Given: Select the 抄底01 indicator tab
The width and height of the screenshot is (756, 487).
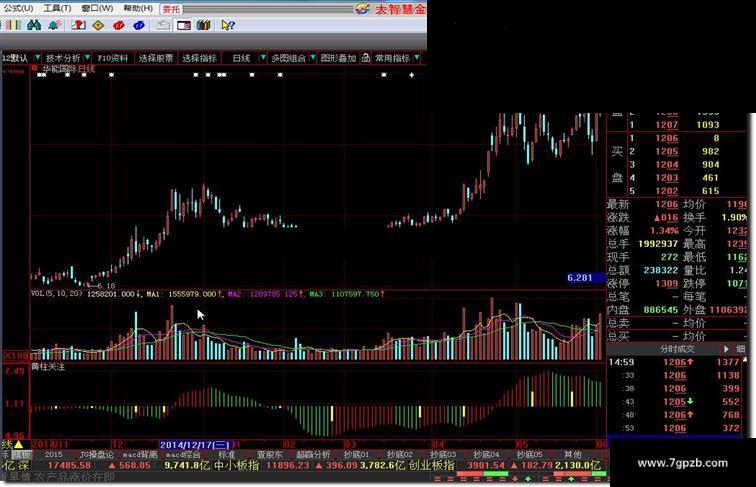Looking at the screenshot, I should pos(356,455).
